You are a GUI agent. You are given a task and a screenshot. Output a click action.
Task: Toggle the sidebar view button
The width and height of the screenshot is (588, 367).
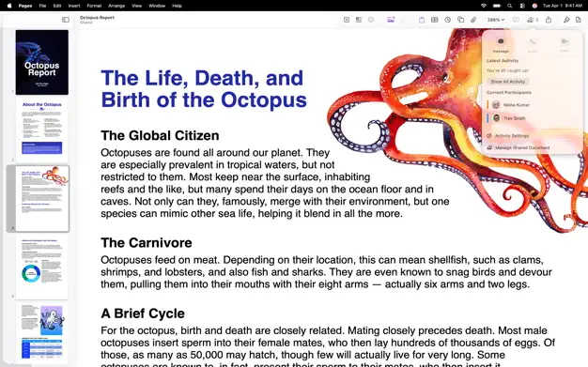tap(66, 20)
